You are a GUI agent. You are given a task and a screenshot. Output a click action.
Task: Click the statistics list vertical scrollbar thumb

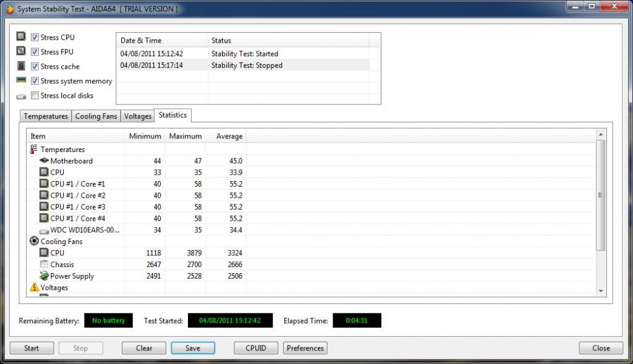coord(601,195)
